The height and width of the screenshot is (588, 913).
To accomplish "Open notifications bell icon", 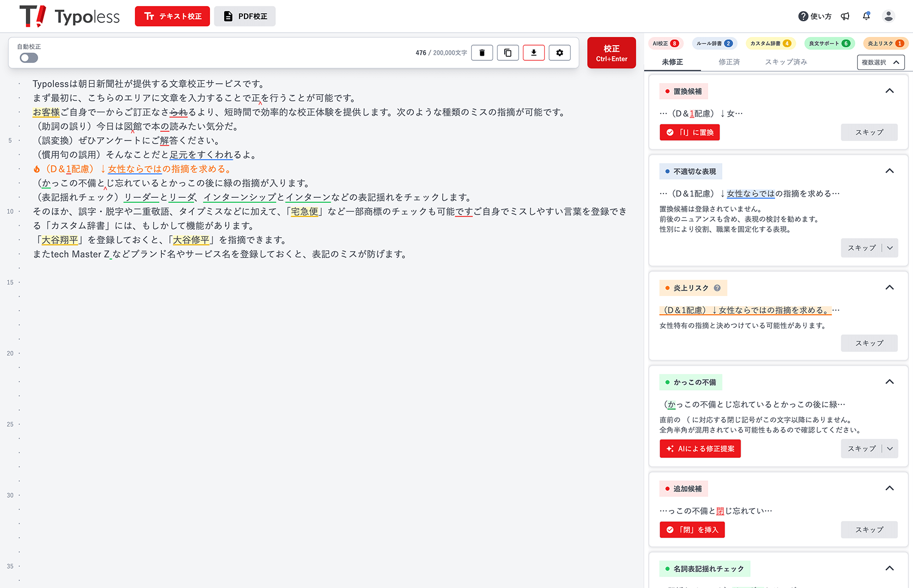I will click(866, 16).
